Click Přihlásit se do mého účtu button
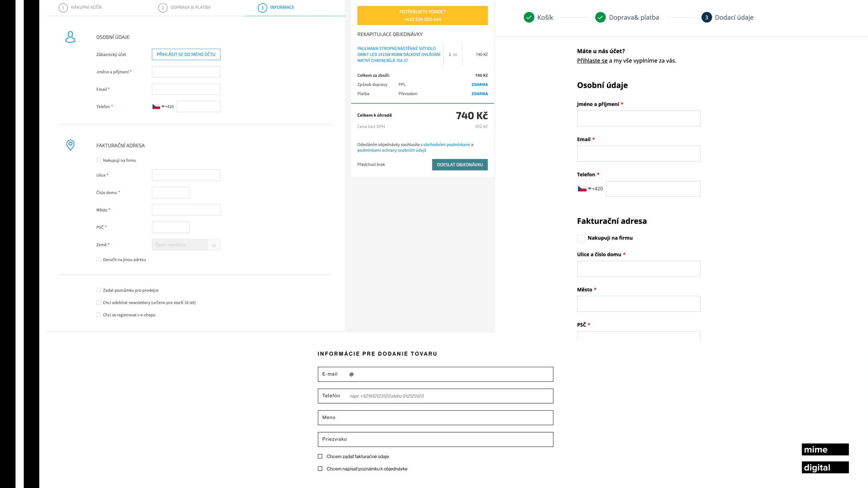The image size is (868, 488). [x=186, y=54]
